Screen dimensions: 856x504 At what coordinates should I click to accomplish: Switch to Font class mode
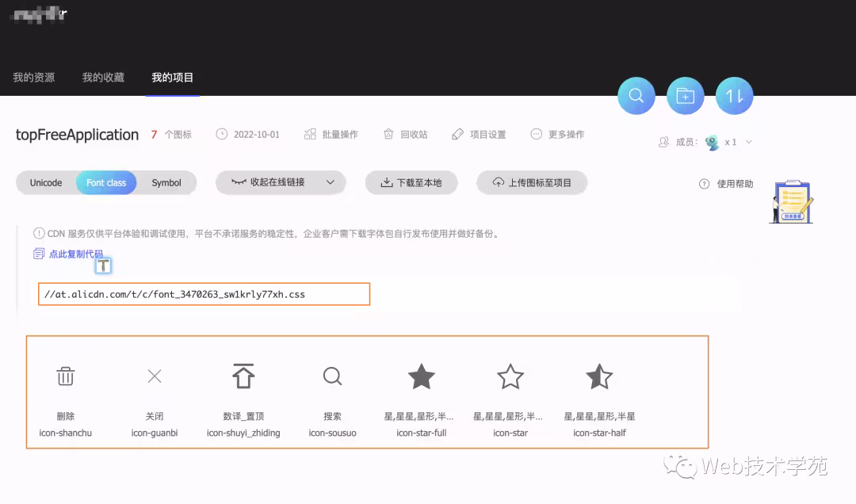click(x=106, y=183)
